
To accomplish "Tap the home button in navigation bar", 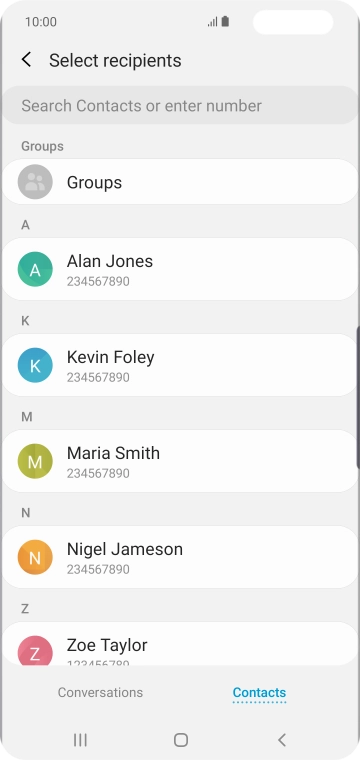I will (181, 740).
